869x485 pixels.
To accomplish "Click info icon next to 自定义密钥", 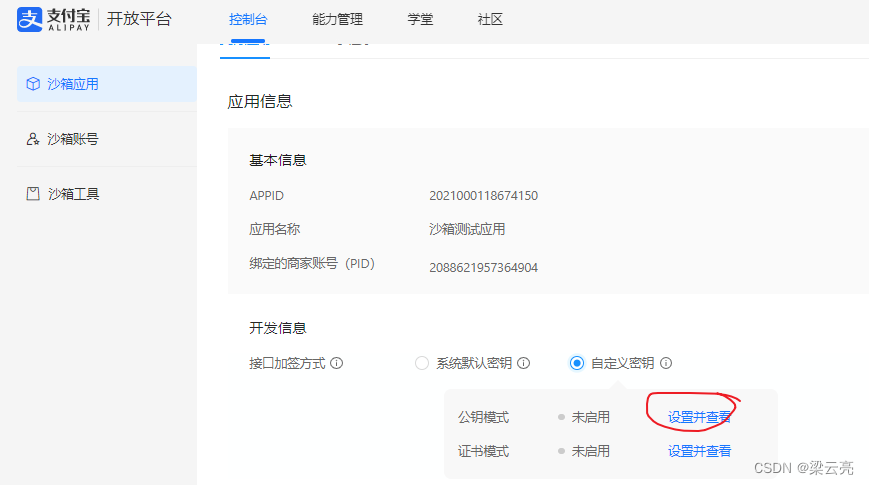I will (666, 363).
